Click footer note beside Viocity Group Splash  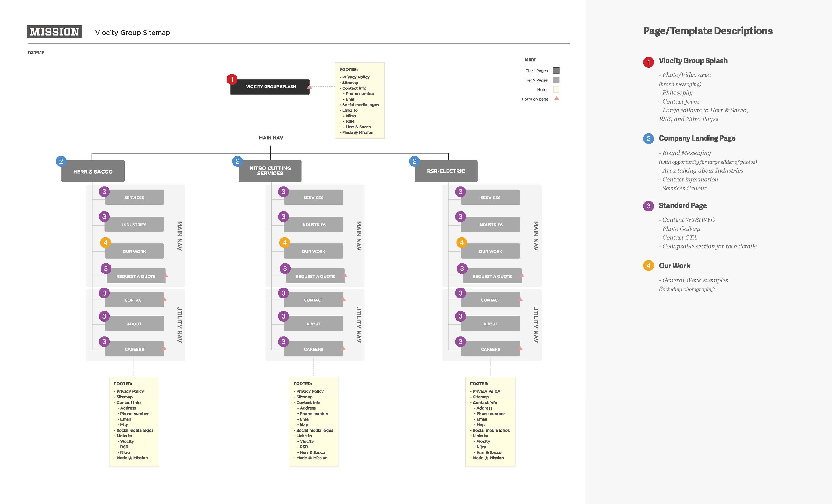(360, 101)
